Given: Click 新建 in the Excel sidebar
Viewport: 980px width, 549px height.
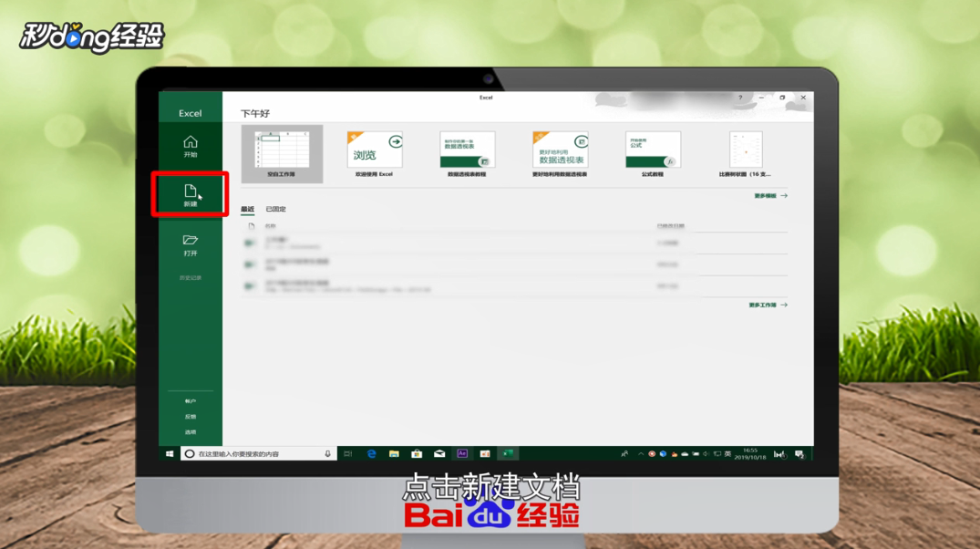Looking at the screenshot, I should pyautogui.click(x=190, y=194).
